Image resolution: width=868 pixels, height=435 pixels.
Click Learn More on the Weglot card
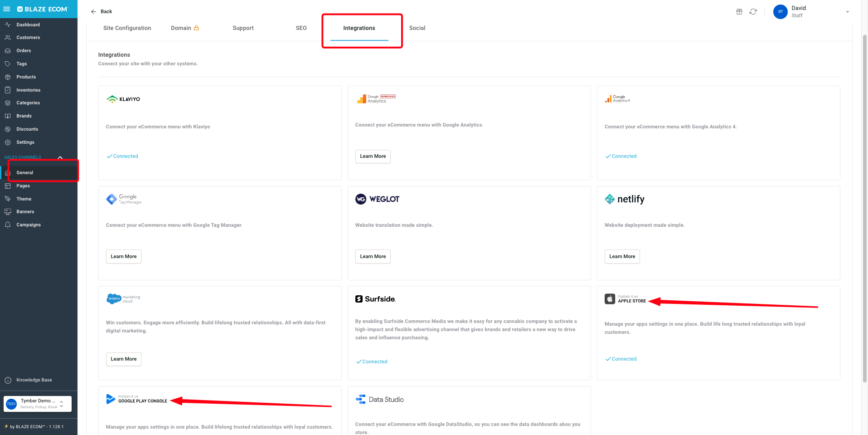373,256
